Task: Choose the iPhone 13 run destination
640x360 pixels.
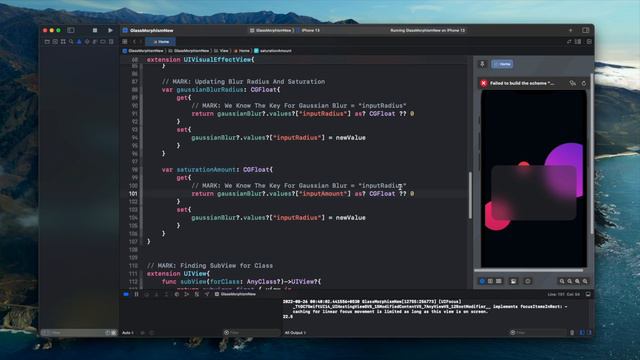Action: (308, 30)
